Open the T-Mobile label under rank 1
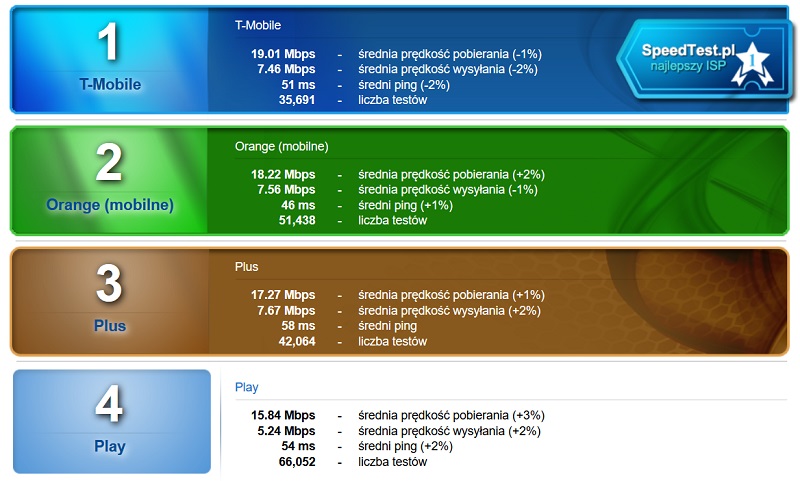The image size is (800, 481). 110,85
